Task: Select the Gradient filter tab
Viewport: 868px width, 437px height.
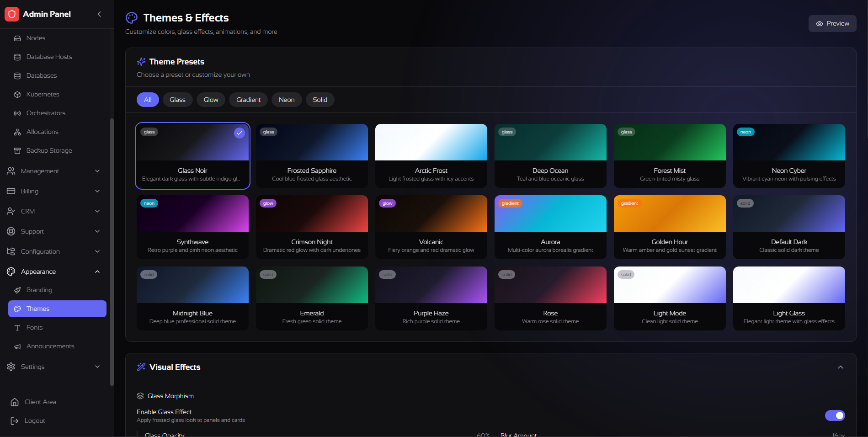Action: (x=248, y=100)
